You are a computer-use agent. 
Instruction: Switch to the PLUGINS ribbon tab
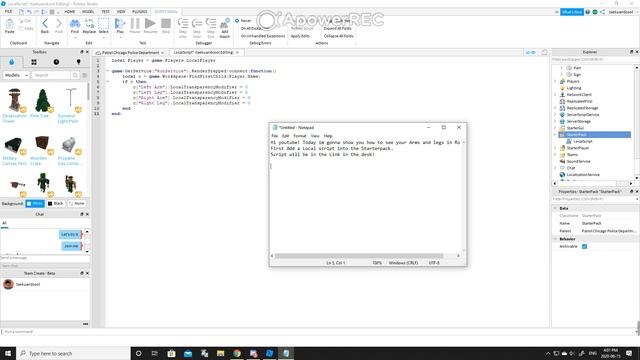[x=140, y=12]
